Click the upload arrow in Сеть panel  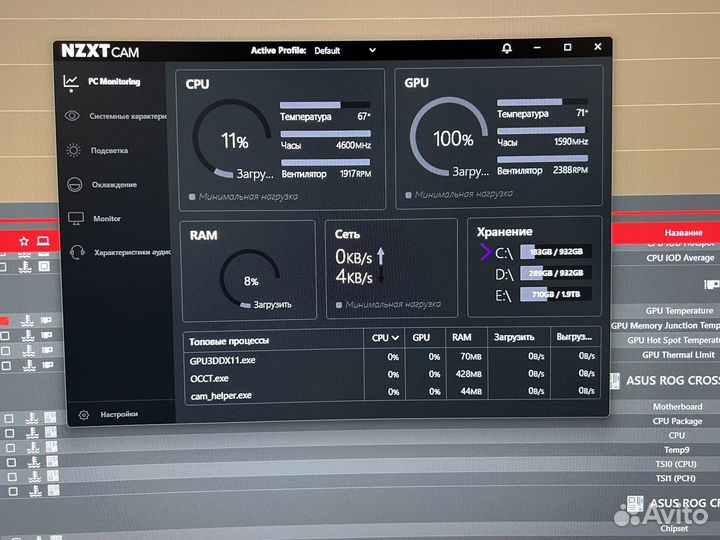pyautogui.click(x=381, y=256)
